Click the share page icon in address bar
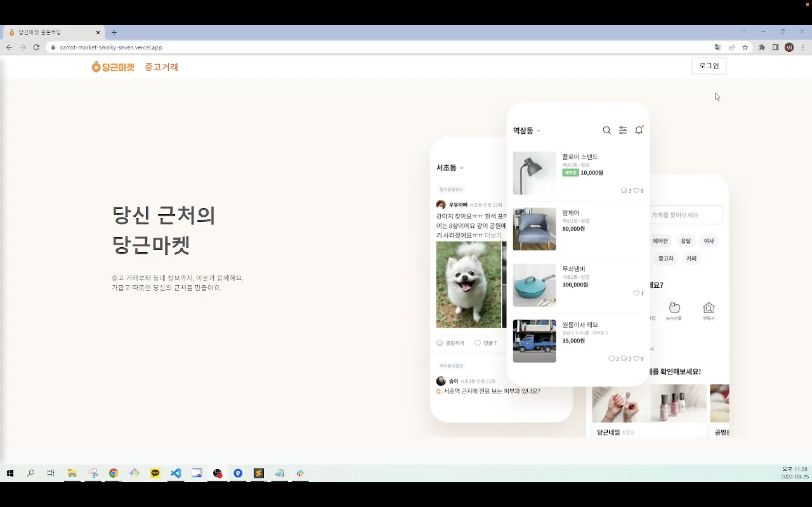Viewport: 812px width, 507px height. (x=732, y=47)
